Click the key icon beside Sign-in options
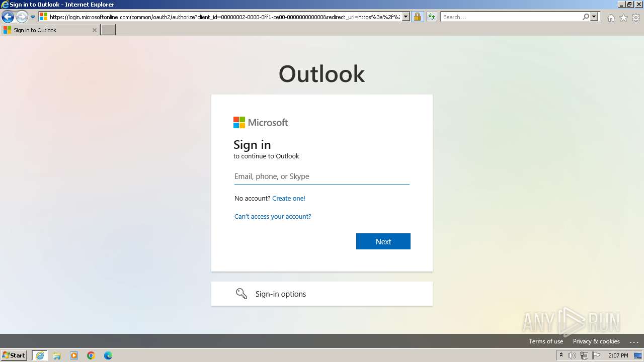The width and height of the screenshot is (644, 362). (242, 294)
